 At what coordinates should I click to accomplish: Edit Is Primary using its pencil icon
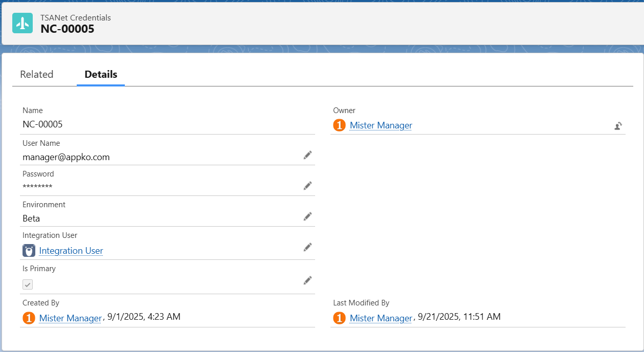coord(307,280)
